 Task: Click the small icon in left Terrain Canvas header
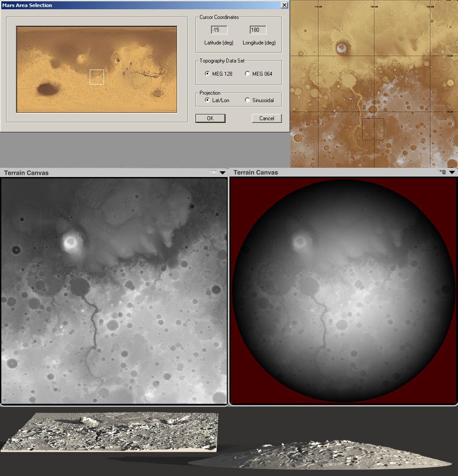[213, 173]
